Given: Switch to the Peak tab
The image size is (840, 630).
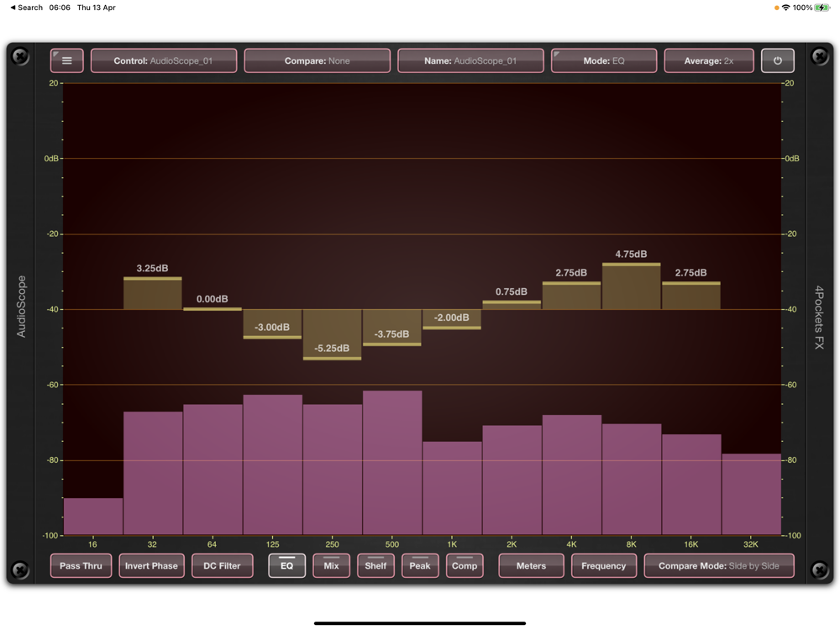Looking at the screenshot, I should coord(420,565).
